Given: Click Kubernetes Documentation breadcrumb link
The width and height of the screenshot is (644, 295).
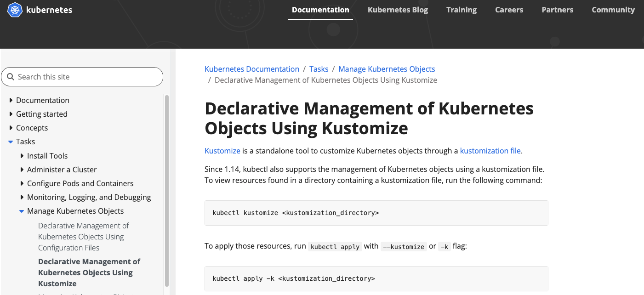Looking at the screenshot, I should [252, 69].
